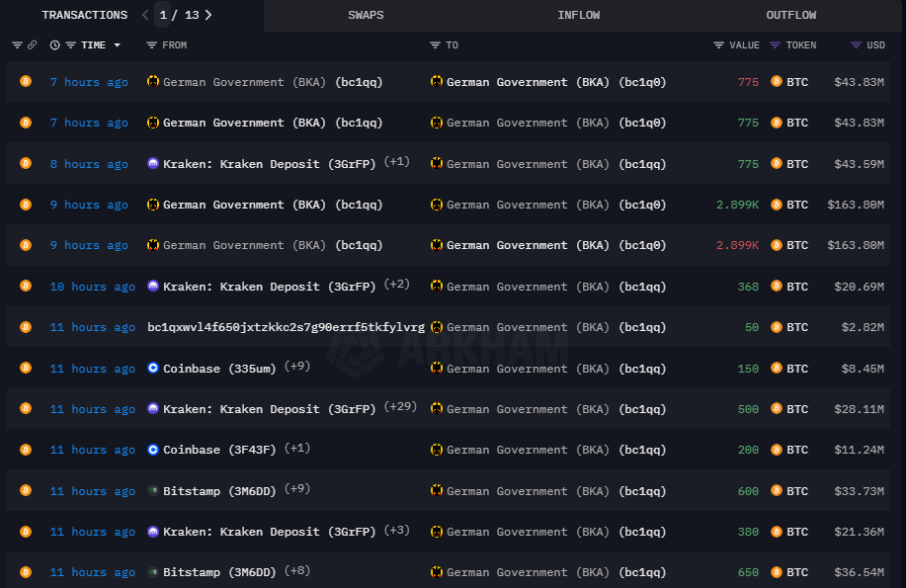Expand (+3) senders on the 380 BTC row
The height and width of the screenshot is (588, 906).
coord(397,530)
